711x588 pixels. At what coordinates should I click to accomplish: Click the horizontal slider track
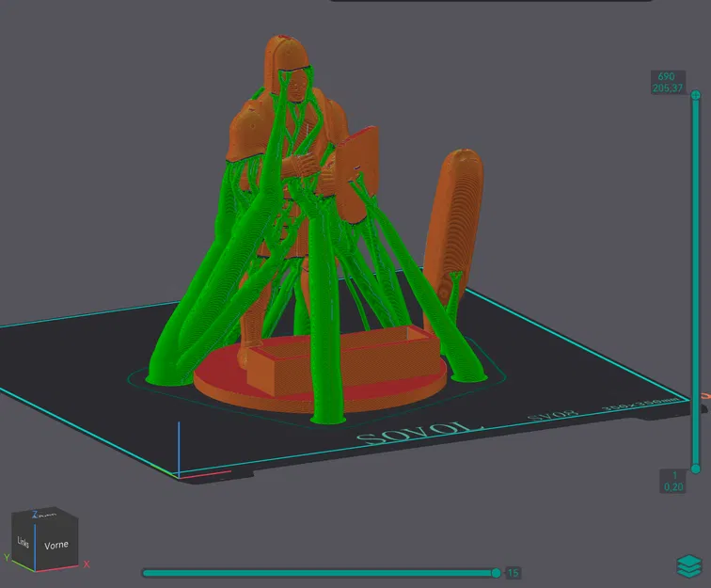pyautogui.click(x=319, y=573)
